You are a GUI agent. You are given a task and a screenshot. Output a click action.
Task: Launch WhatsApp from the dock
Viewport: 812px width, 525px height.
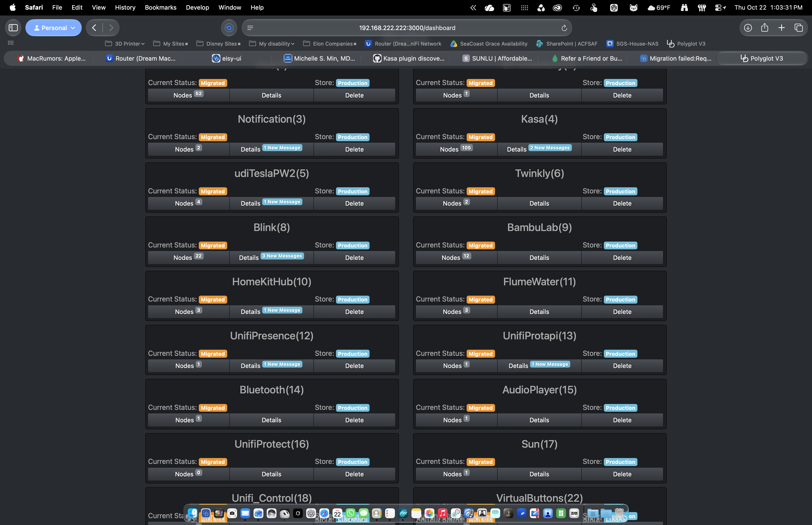point(351,513)
